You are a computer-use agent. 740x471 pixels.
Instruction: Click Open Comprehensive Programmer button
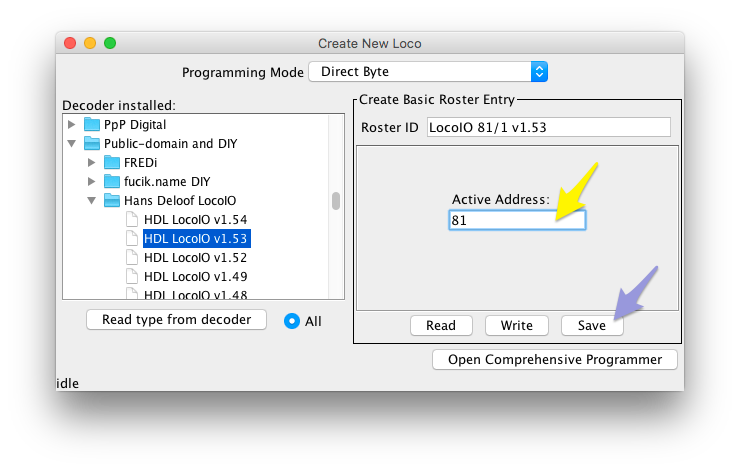pos(555,360)
